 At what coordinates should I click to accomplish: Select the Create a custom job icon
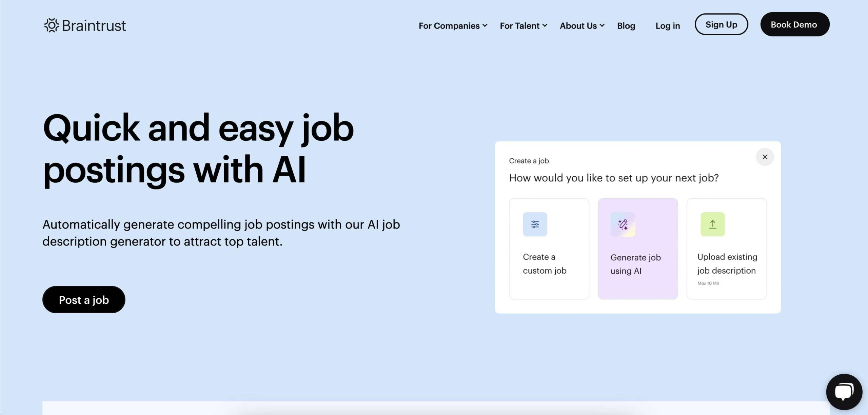point(535,224)
